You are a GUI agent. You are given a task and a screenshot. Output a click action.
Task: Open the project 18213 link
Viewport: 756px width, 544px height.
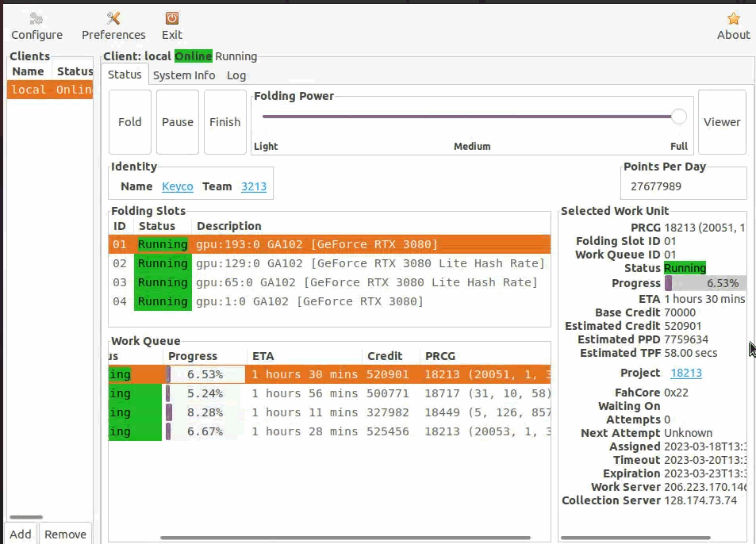click(x=686, y=373)
